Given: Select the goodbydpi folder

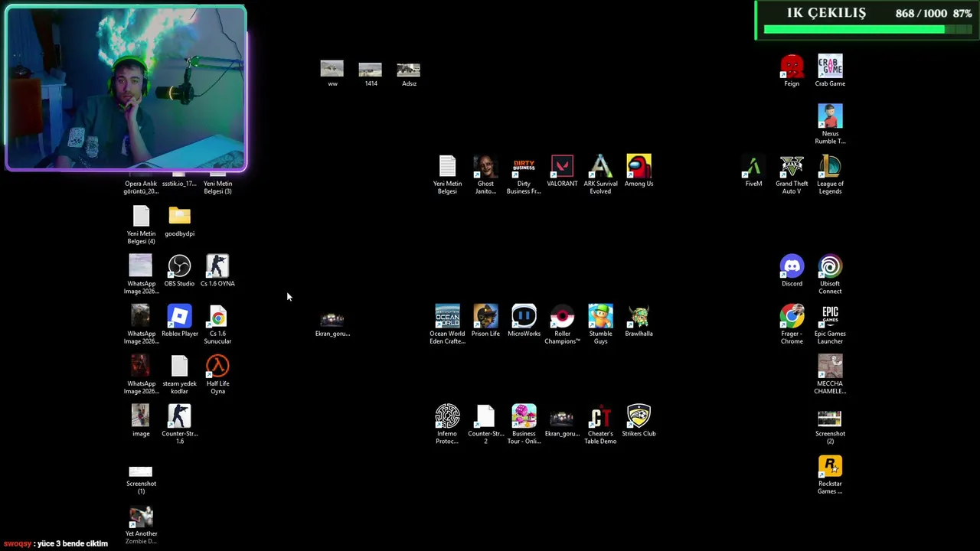Looking at the screenshot, I should click(179, 217).
